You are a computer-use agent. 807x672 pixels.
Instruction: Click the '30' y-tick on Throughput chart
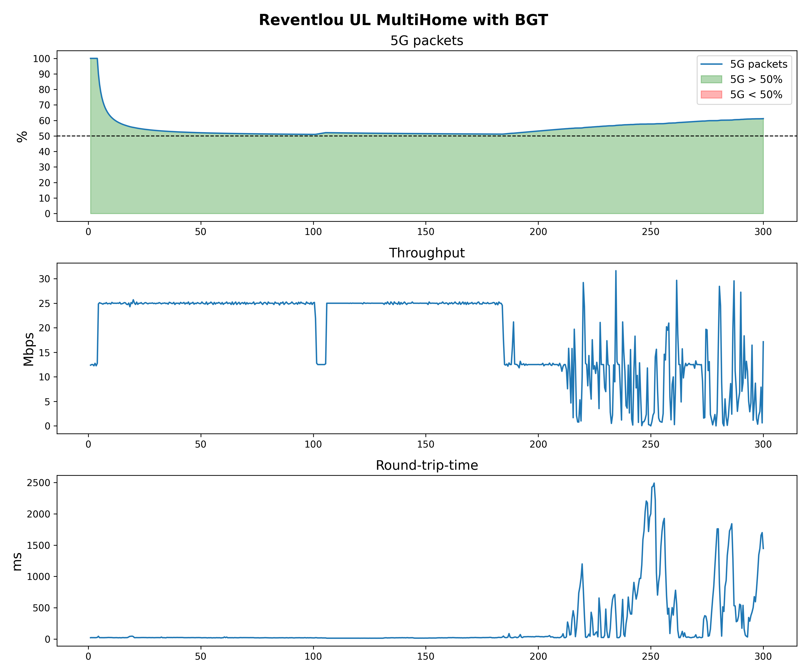(x=45, y=279)
